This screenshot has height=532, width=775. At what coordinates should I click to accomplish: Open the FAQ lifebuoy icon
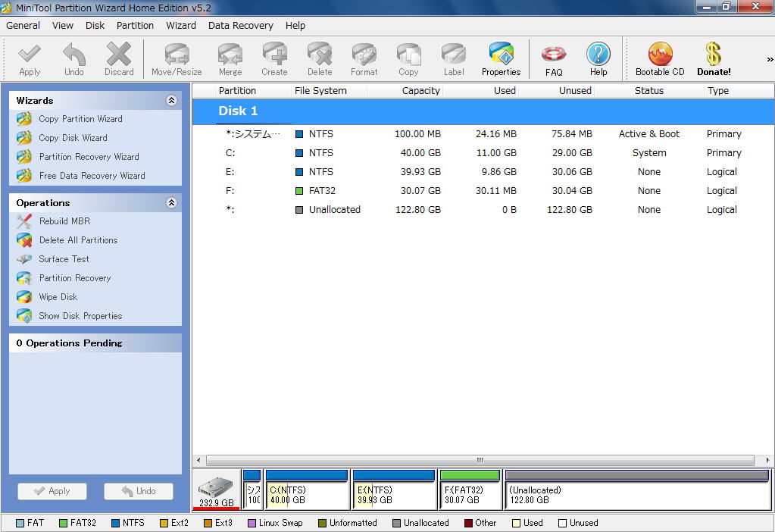coord(554,59)
